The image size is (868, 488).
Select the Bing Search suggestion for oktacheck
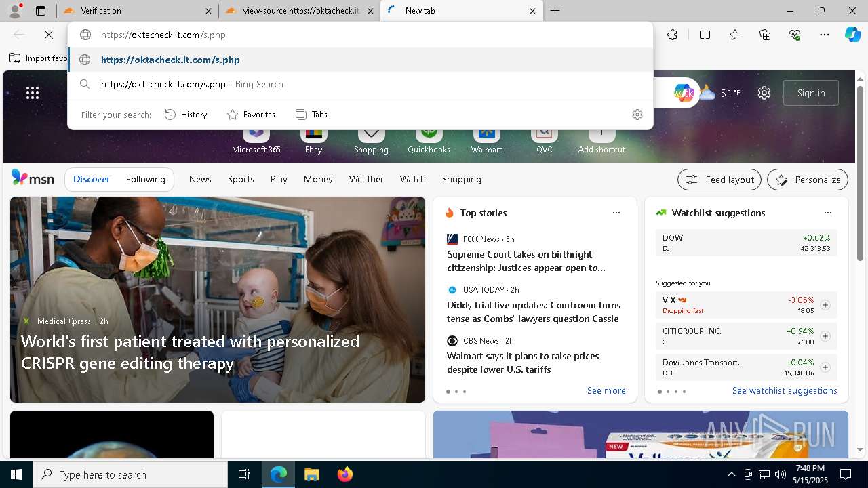360,84
